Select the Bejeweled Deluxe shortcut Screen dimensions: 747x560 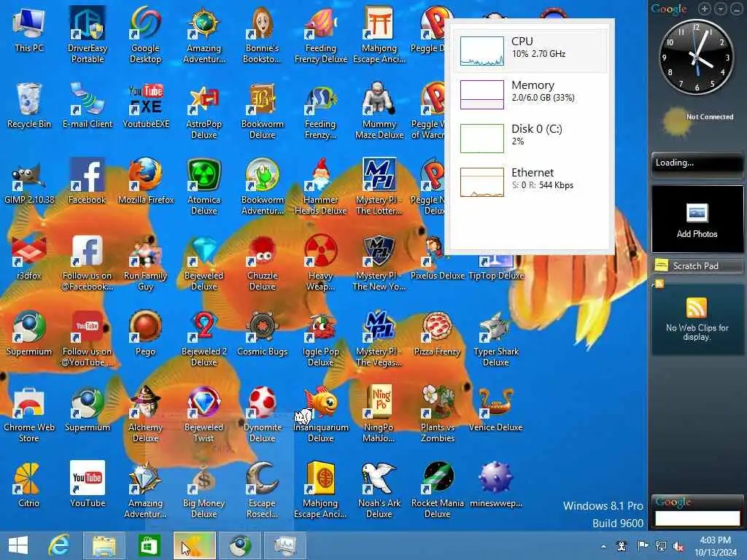(204, 262)
